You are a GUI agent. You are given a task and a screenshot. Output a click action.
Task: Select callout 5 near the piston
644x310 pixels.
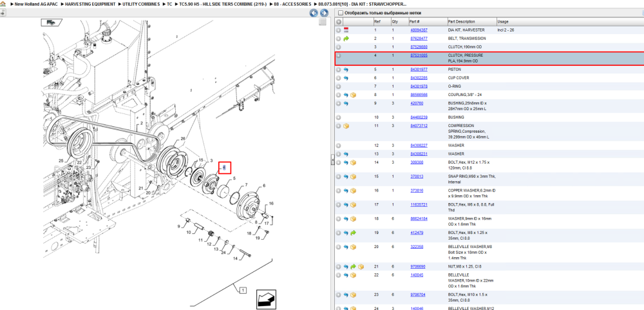tap(234, 179)
